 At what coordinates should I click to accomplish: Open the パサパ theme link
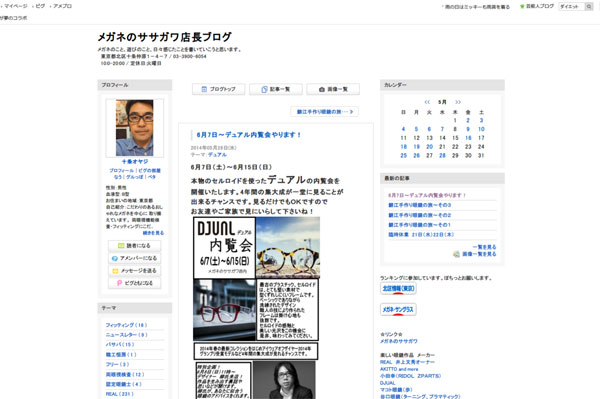pos(120,345)
